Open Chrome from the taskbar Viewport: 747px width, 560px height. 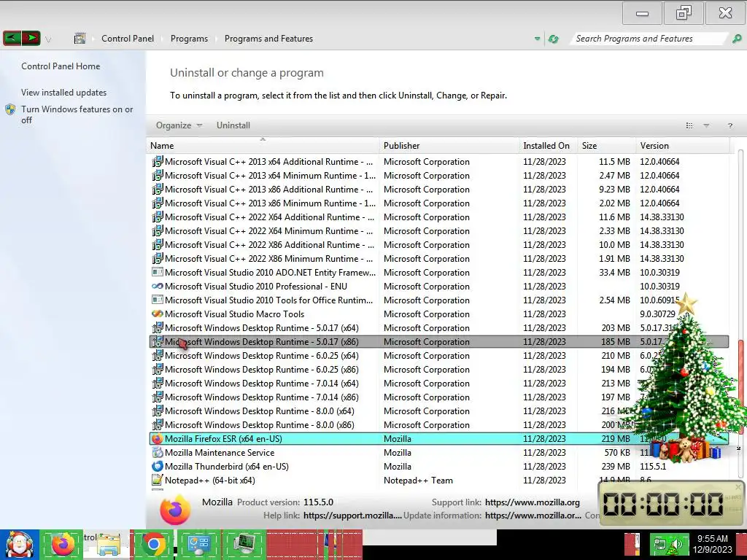click(x=153, y=545)
